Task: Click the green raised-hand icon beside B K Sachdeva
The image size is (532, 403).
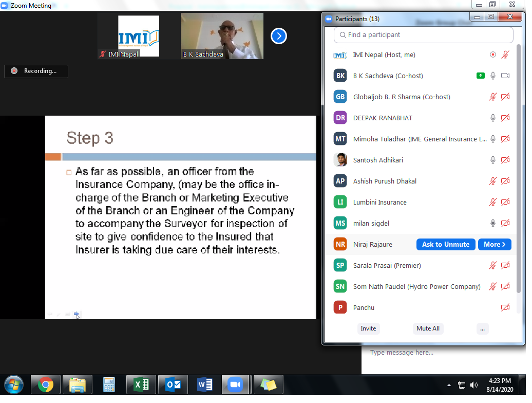Action: [x=481, y=76]
